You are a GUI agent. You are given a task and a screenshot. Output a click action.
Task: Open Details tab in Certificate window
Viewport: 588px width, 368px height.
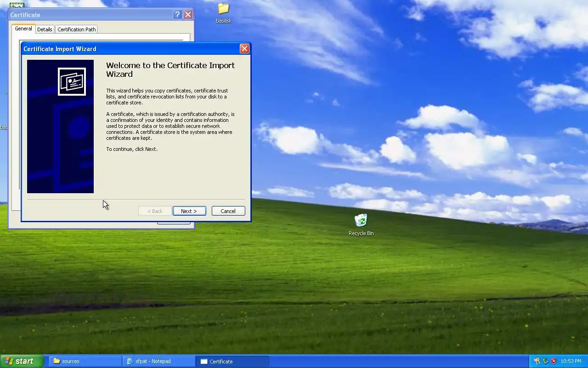(x=45, y=29)
